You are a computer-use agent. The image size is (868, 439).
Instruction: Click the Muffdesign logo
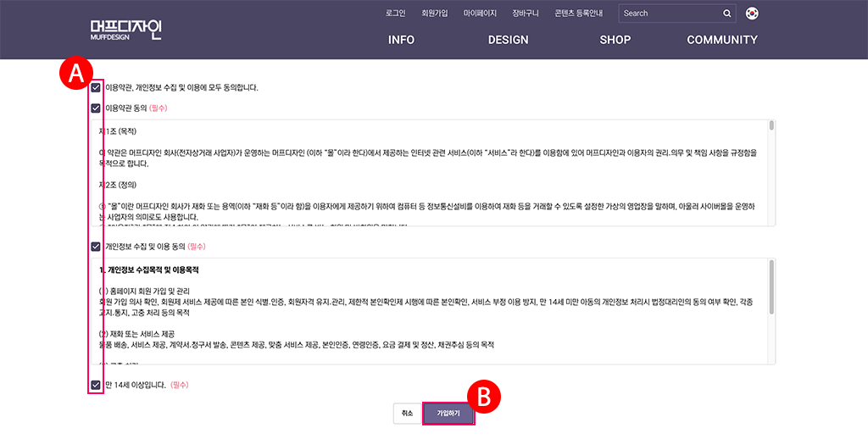[126, 30]
